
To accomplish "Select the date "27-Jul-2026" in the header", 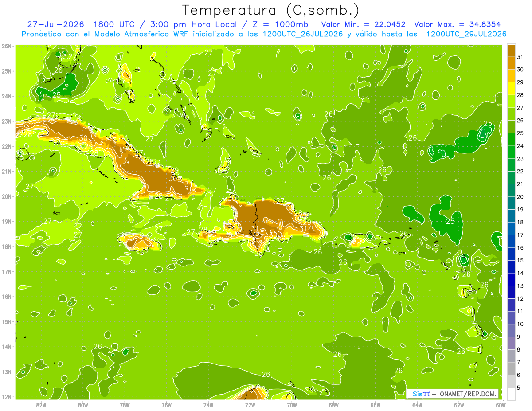I will pos(55,24).
